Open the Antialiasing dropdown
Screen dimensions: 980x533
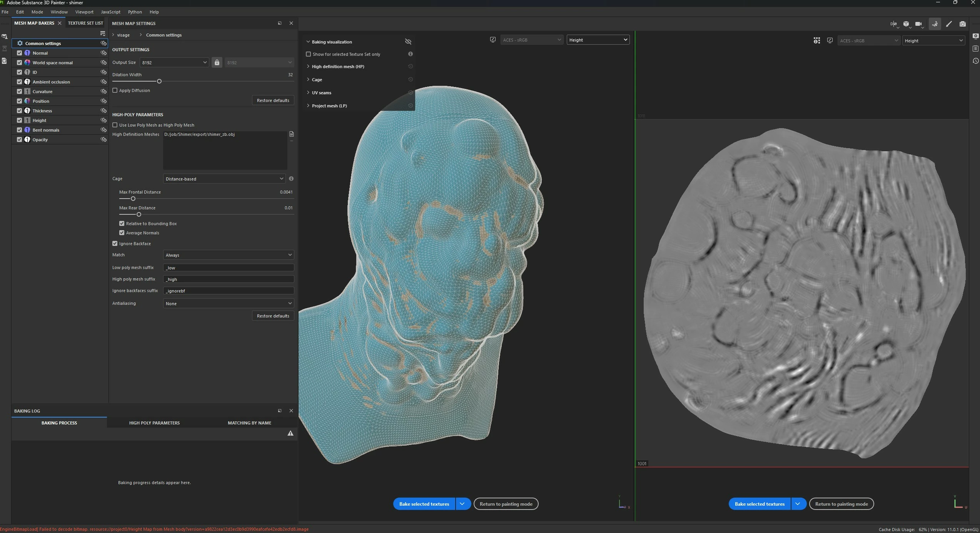[x=228, y=304]
